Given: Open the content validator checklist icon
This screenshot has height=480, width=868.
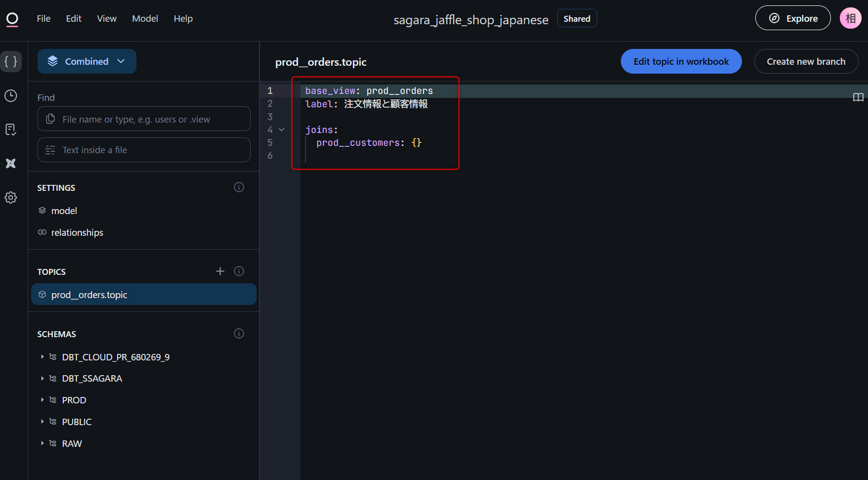Looking at the screenshot, I should pyautogui.click(x=11, y=130).
